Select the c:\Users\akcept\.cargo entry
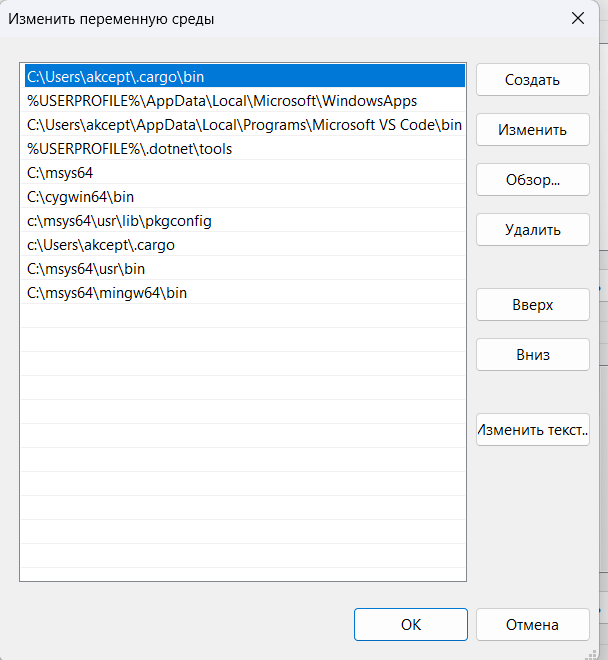The width and height of the screenshot is (608, 660). [102, 245]
